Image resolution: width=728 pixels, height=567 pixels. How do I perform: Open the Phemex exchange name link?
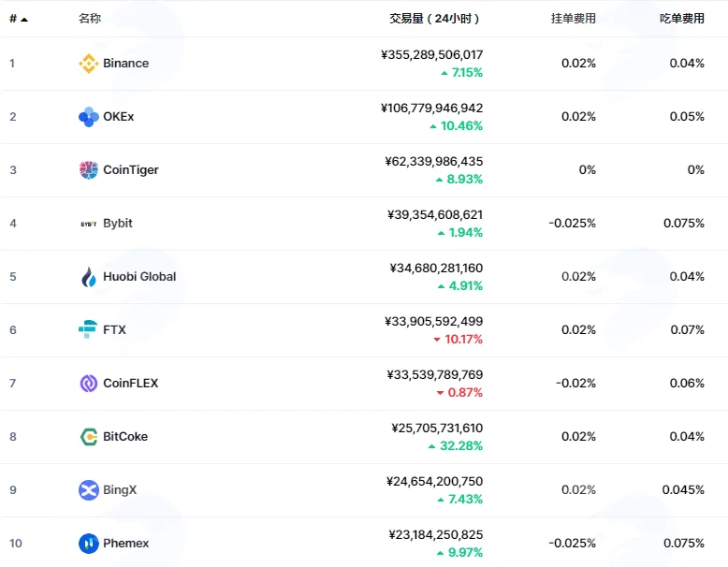pyautogui.click(x=125, y=544)
